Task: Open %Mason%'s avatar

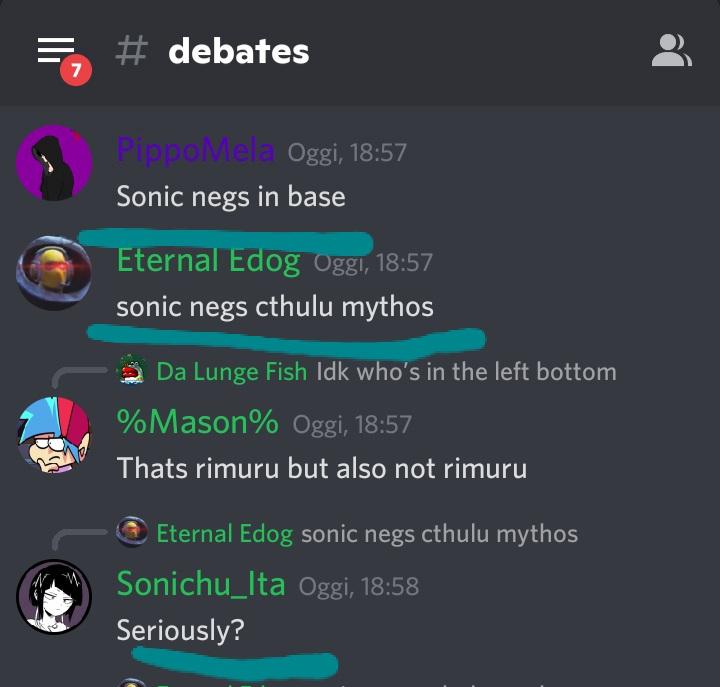Action: pos(54,435)
